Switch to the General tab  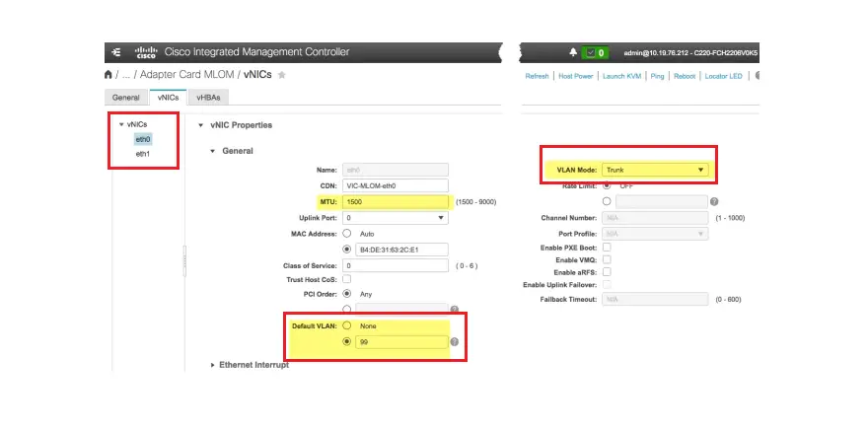[125, 98]
